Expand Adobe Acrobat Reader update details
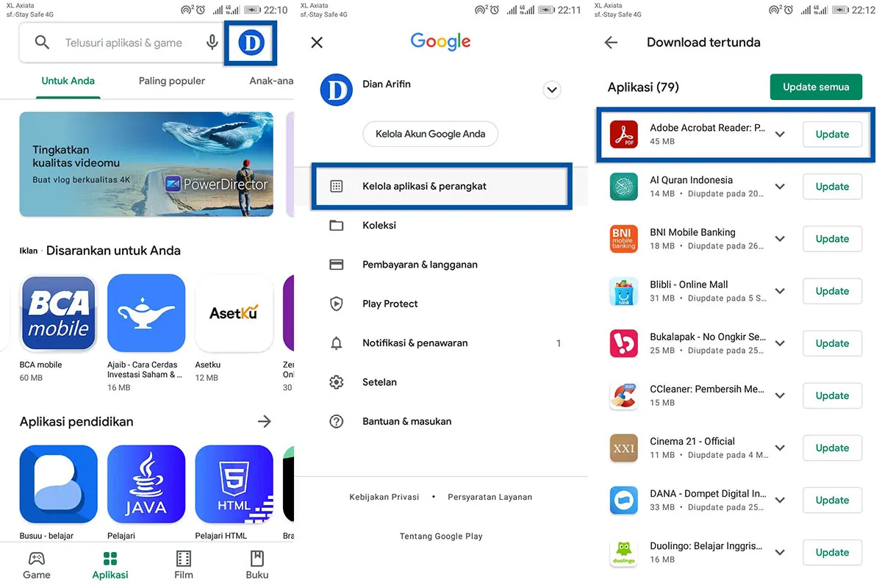This screenshot has height=588, width=882. tap(780, 134)
